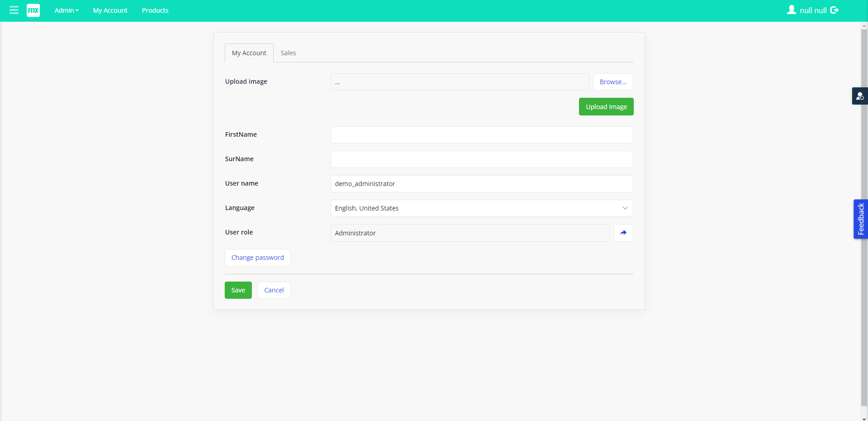Image resolution: width=868 pixels, height=421 pixels.
Task: Open the Admin dropdown menu
Action: 66,10
